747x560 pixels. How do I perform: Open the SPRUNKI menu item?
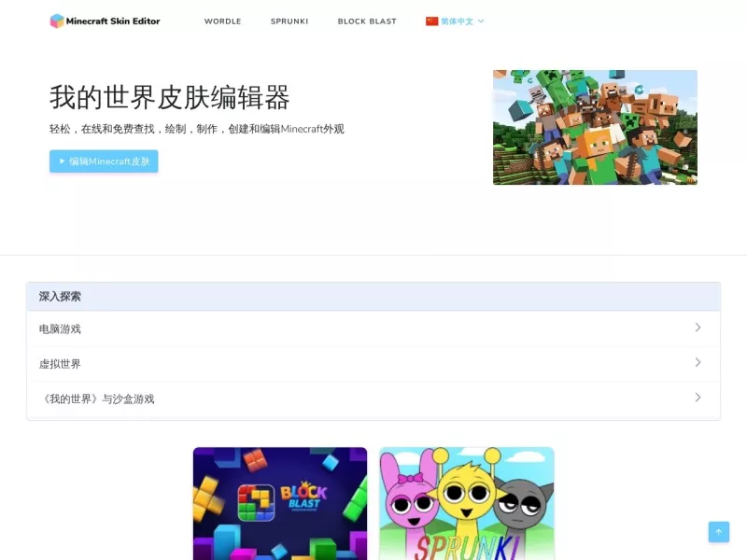click(289, 21)
